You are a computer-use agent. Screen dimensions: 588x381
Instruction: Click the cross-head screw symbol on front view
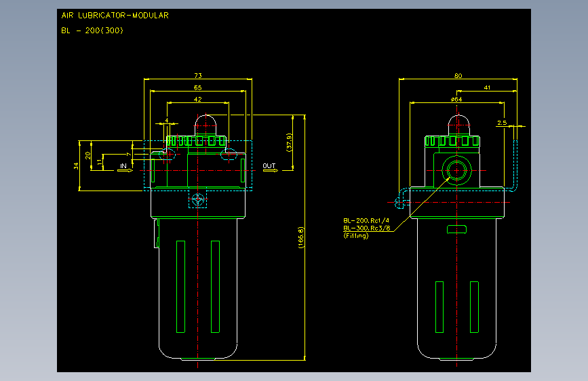coord(197,199)
